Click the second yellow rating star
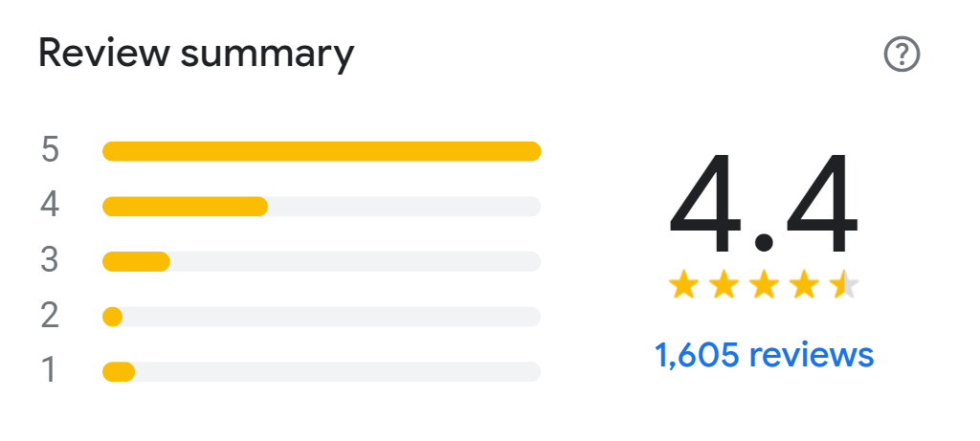Image resolution: width=980 pixels, height=441 pixels. click(723, 284)
